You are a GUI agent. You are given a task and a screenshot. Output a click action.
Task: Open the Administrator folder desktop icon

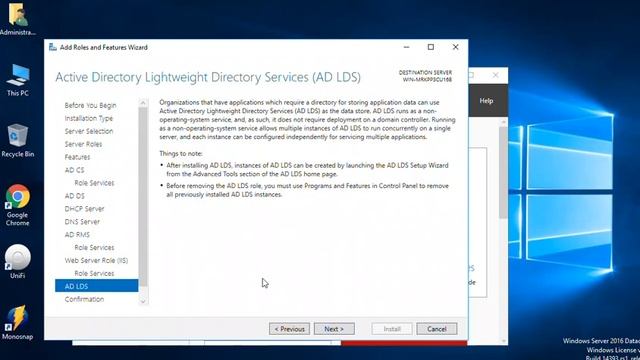pos(18,19)
